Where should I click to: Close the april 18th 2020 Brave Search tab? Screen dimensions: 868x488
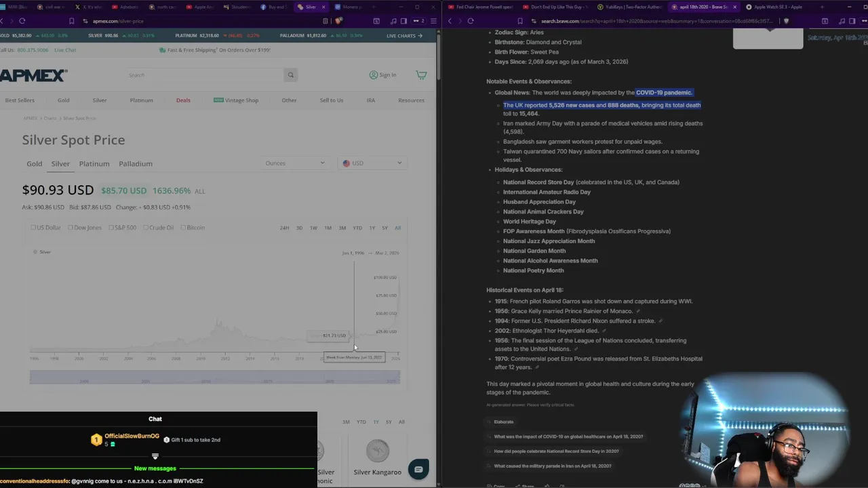[734, 7]
